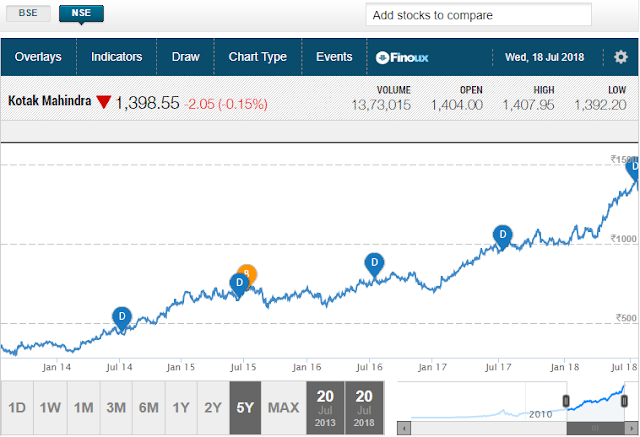Open the Draw menu

(185, 57)
